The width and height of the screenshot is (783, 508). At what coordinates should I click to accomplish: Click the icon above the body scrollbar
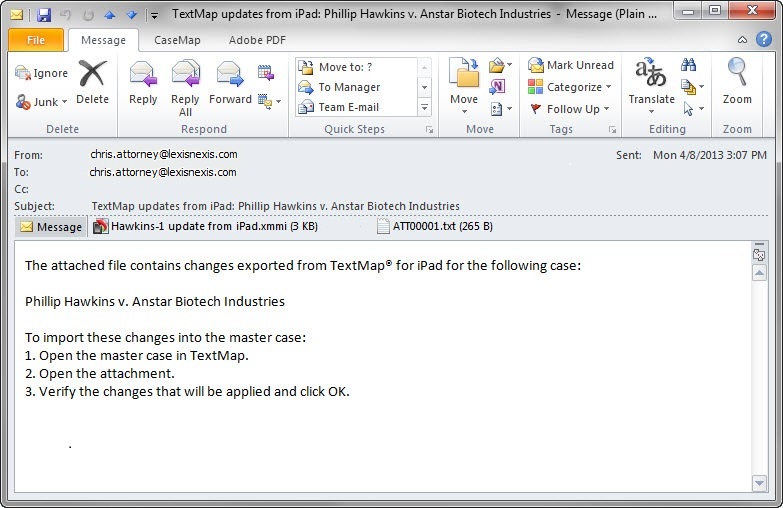759,253
